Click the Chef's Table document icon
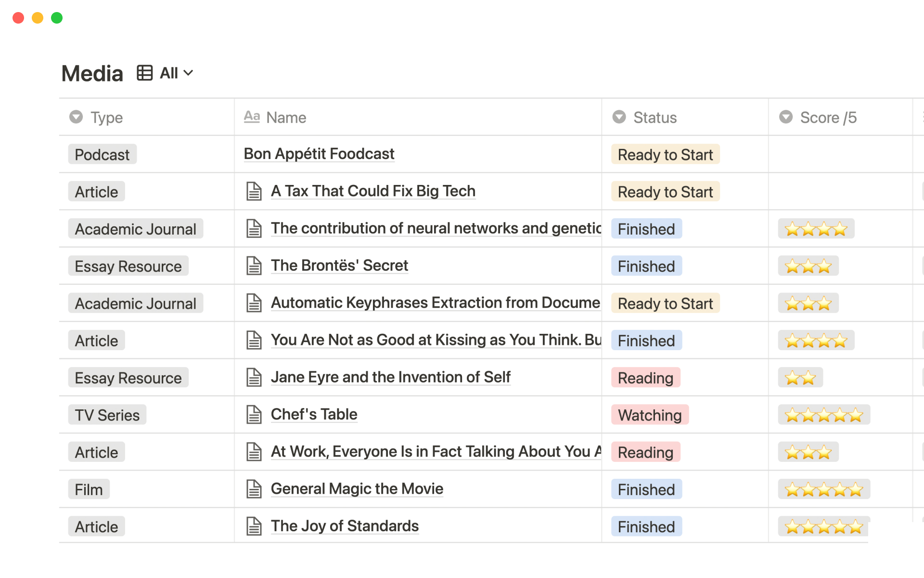Screen dimensions: 924x578 tap(255, 414)
